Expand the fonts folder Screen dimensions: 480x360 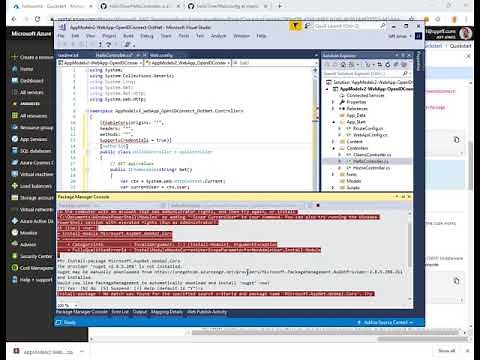333,174
